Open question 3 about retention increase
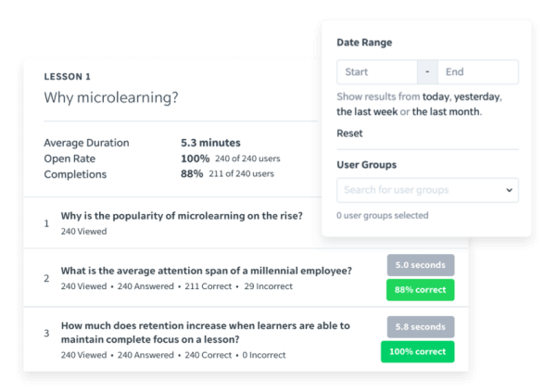Screen dimensions: 556x392 click(x=206, y=333)
